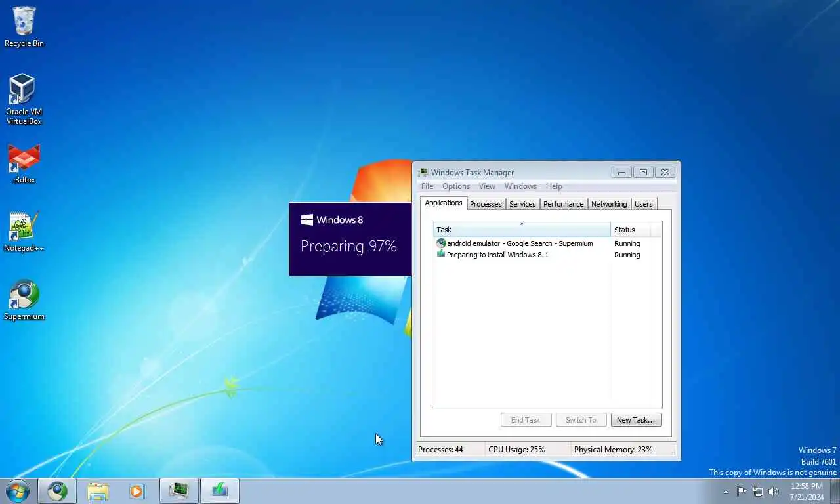Click installer icon beside Preparing to install

(x=441, y=254)
